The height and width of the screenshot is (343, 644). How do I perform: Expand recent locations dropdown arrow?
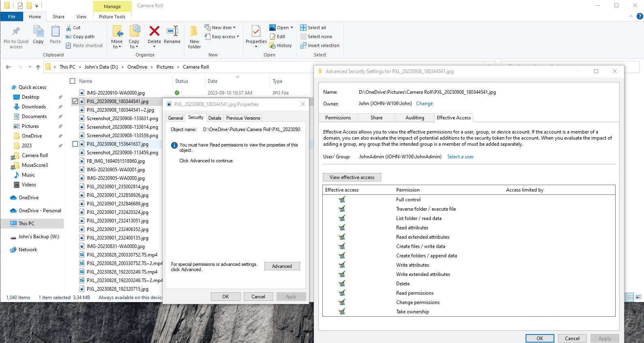click(30, 67)
